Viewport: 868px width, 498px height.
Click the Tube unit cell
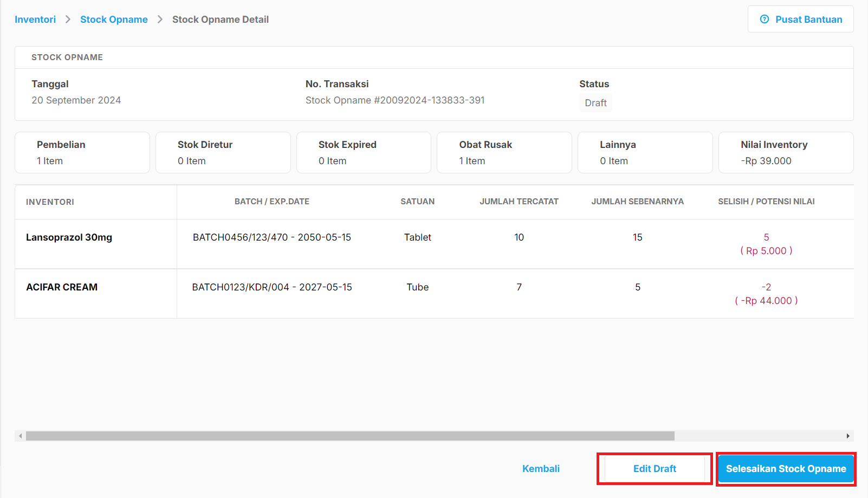(x=418, y=287)
